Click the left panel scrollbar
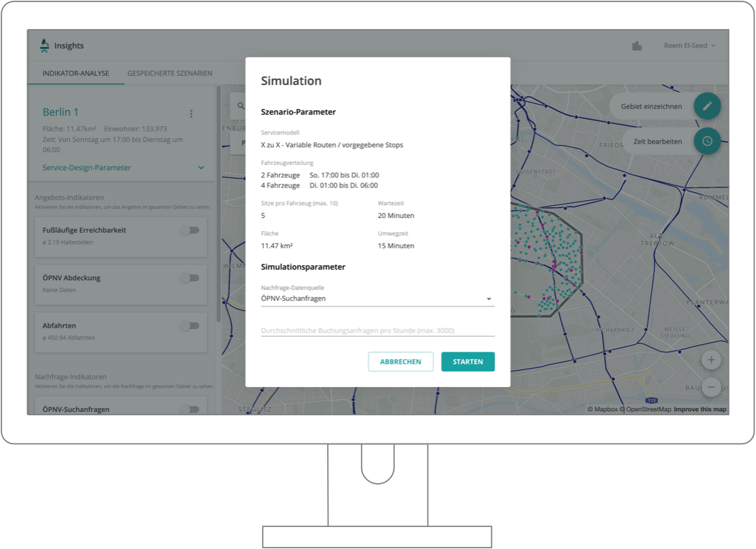 (219, 204)
